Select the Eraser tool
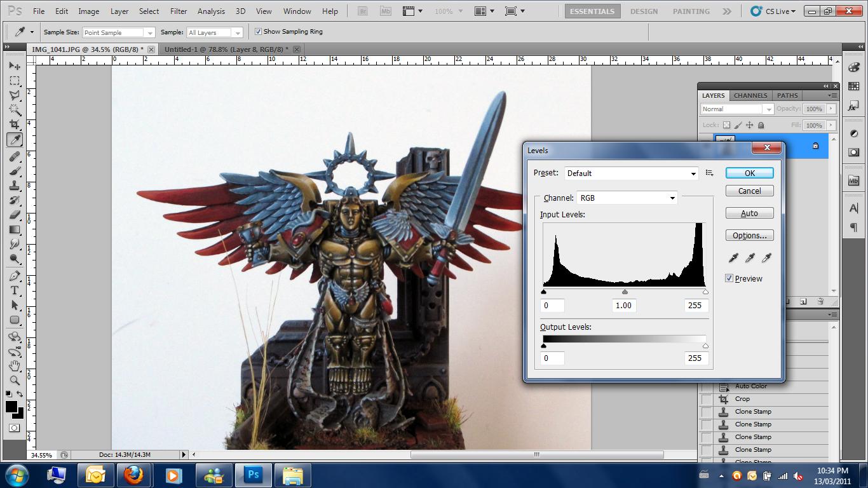The width and height of the screenshot is (868, 488). 15,215
